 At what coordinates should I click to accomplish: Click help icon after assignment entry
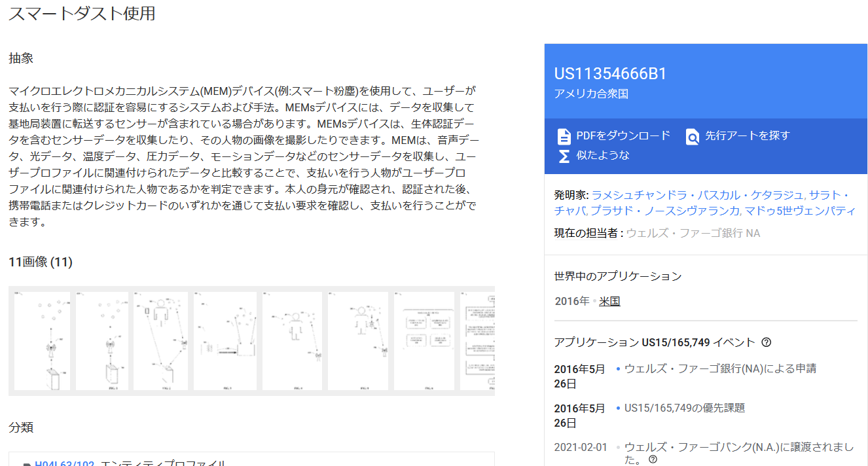pyautogui.click(x=653, y=460)
